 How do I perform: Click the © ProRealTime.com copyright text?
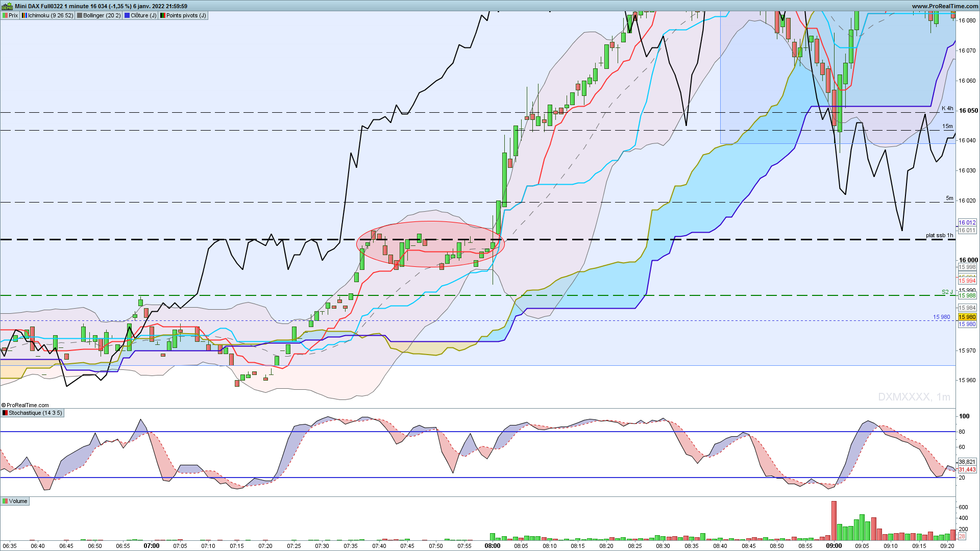coord(25,405)
